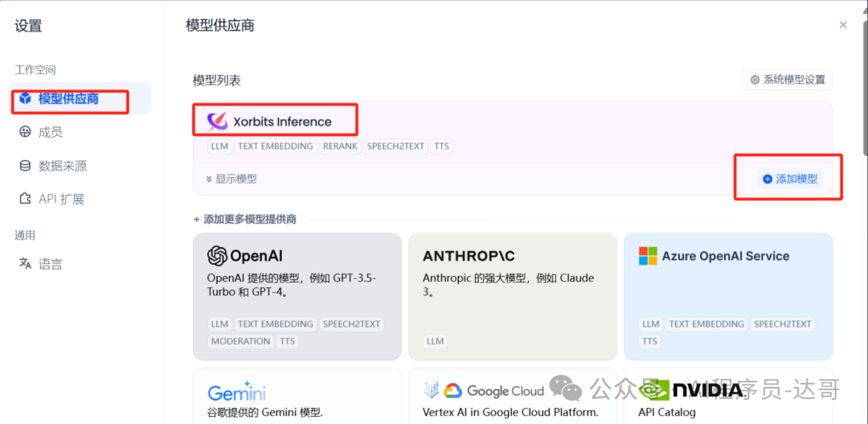868x424 pixels.
Task: Close the settings dialog with X
Action: tap(843, 25)
